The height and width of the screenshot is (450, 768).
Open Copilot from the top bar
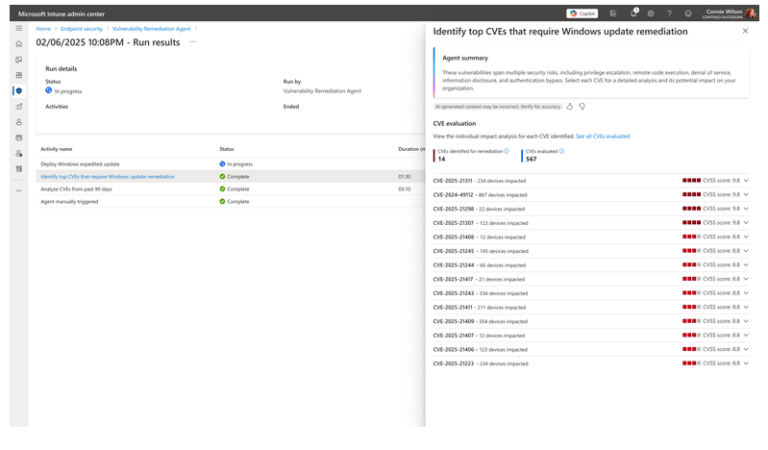tap(582, 13)
